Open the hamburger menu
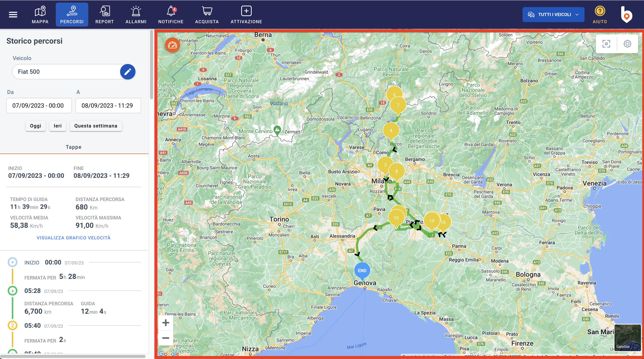The image size is (644, 359). point(13,15)
